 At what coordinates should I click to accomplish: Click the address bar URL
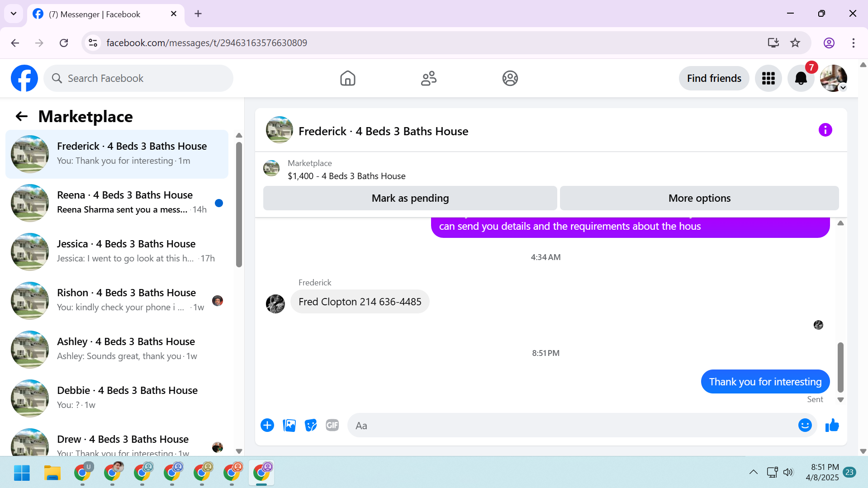(x=207, y=43)
